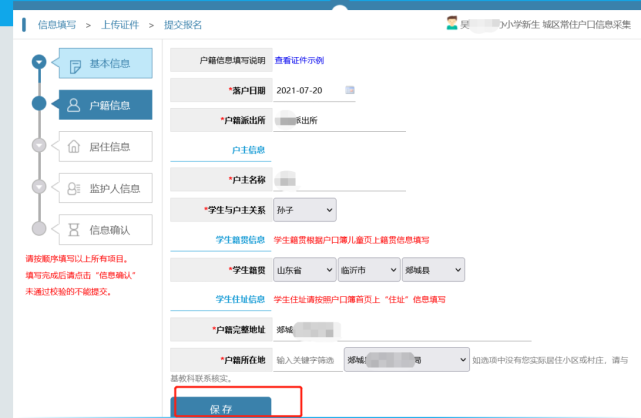Click the 户主名称 input field
Image resolution: width=641 pixels, height=418 pixels.
(339, 180)
